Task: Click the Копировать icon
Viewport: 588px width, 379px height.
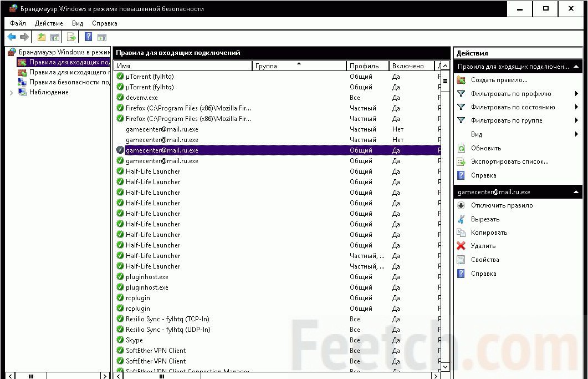Action: coord(461,233)
